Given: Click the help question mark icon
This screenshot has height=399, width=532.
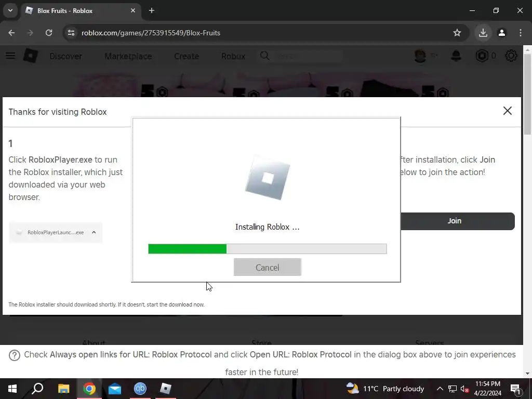Looking at the screenshot, I should point(15,355).
